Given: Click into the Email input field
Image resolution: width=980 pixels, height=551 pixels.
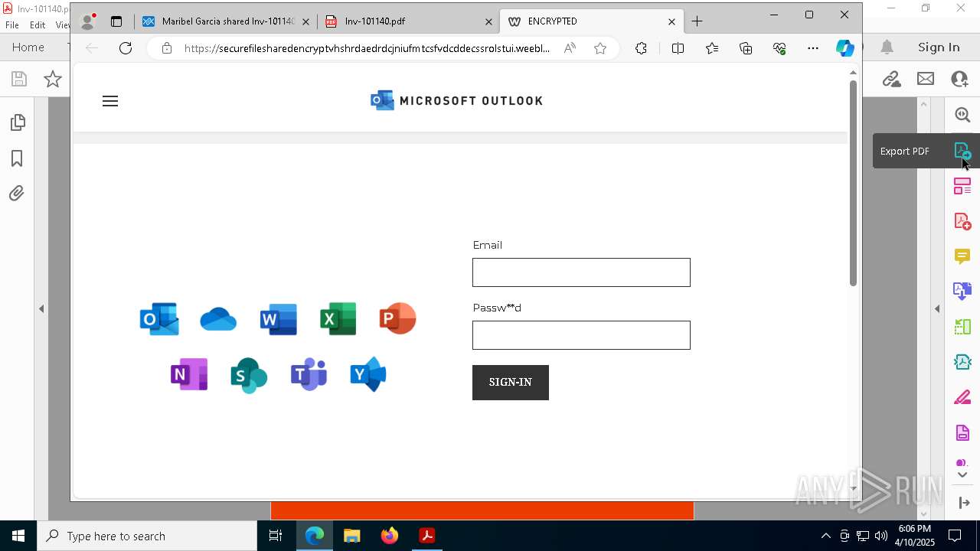Looking at the screenshot, I should (x=581, y=272).
